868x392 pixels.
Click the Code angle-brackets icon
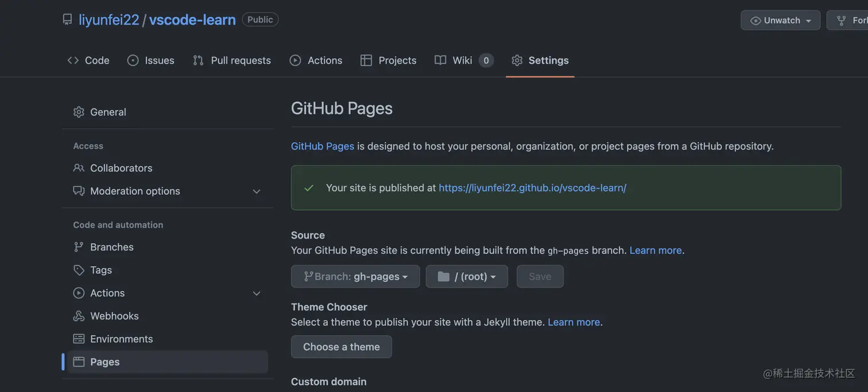pos(73,60)
